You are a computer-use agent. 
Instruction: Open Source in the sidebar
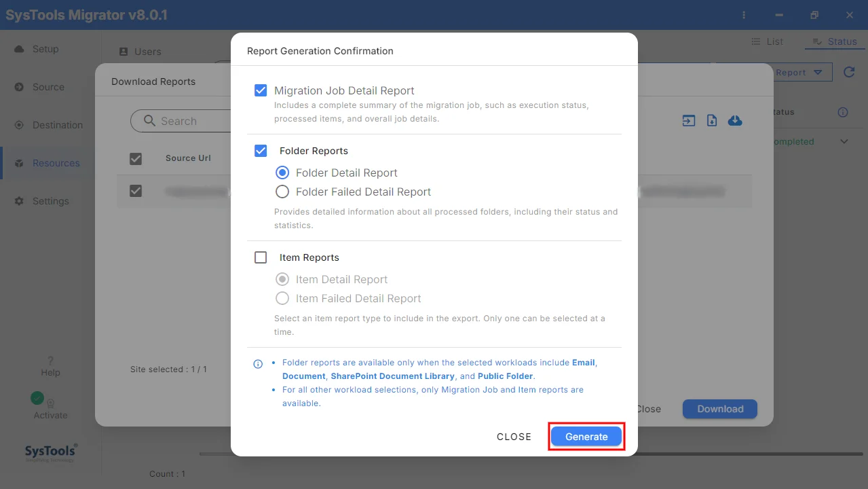pos(48,87)
